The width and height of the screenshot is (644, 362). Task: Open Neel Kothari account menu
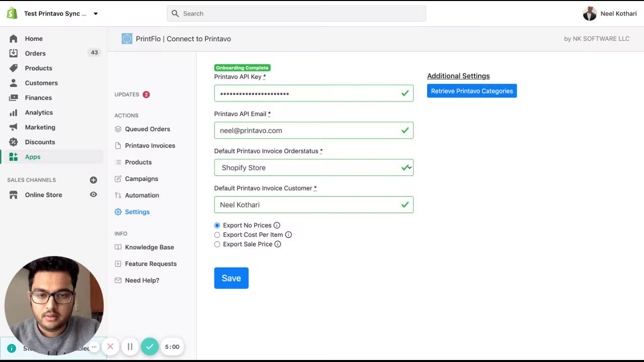pos(610,14)
